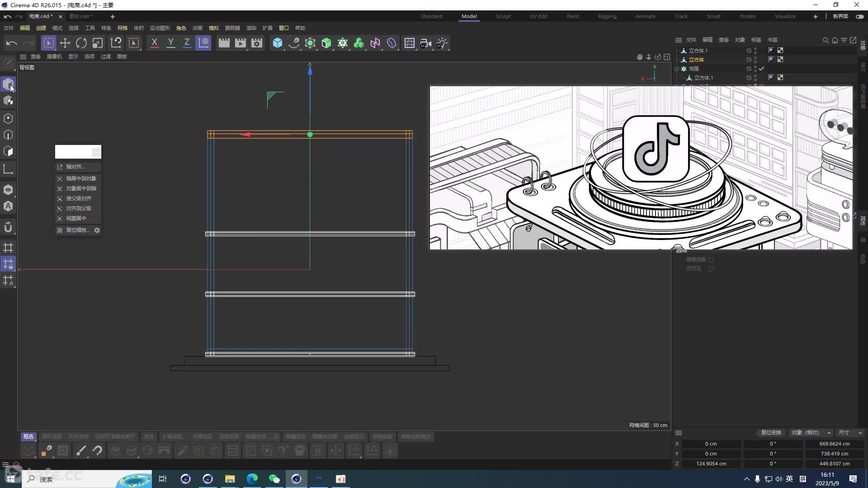Open the viewport 摄像机 menu
868x488 pixels.
coord(54,56)
